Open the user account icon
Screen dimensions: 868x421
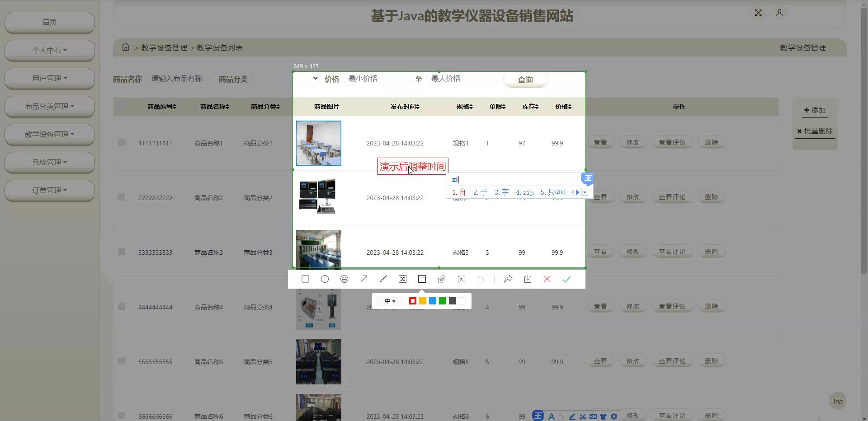[x=779, y=13]
